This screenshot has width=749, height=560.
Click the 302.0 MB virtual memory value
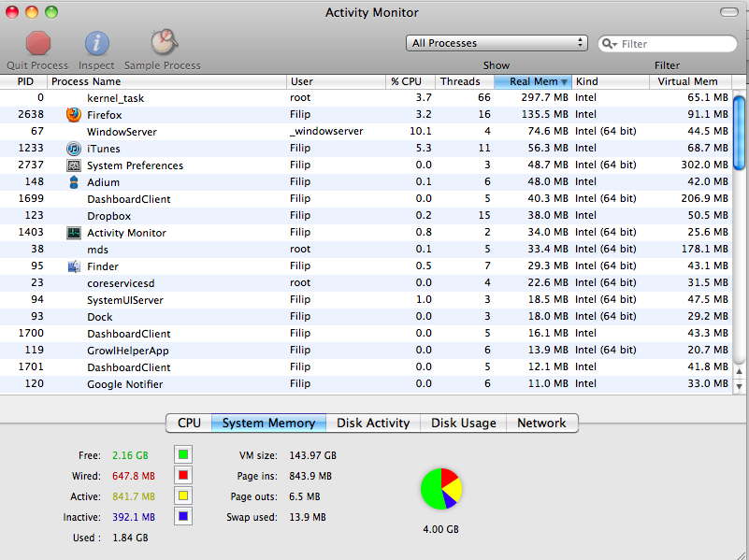click(704, 165)
